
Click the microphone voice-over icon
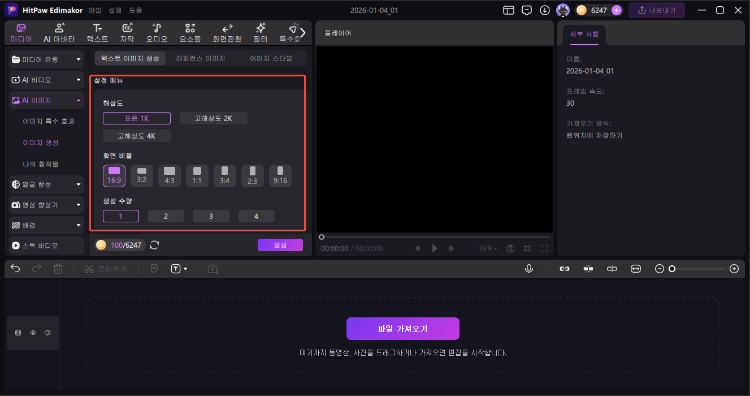[x=529, y=269]
